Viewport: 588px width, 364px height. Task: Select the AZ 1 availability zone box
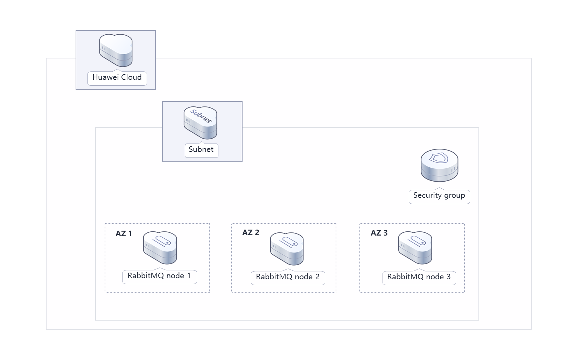(x=157, y=257)
